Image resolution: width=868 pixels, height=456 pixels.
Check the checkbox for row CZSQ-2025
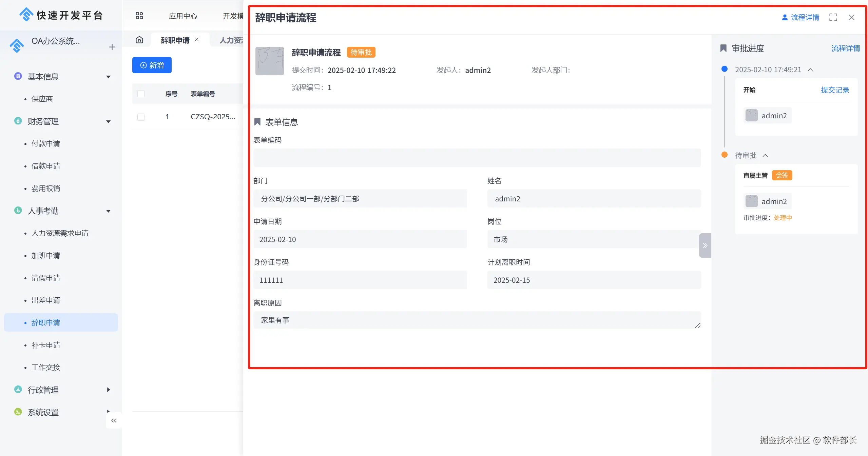141,117
